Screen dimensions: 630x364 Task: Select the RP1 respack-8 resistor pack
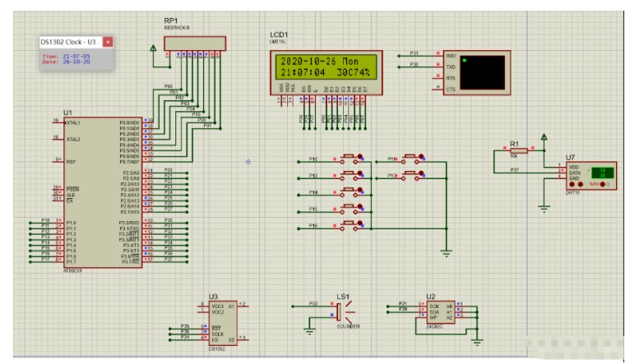pos(193,43)
